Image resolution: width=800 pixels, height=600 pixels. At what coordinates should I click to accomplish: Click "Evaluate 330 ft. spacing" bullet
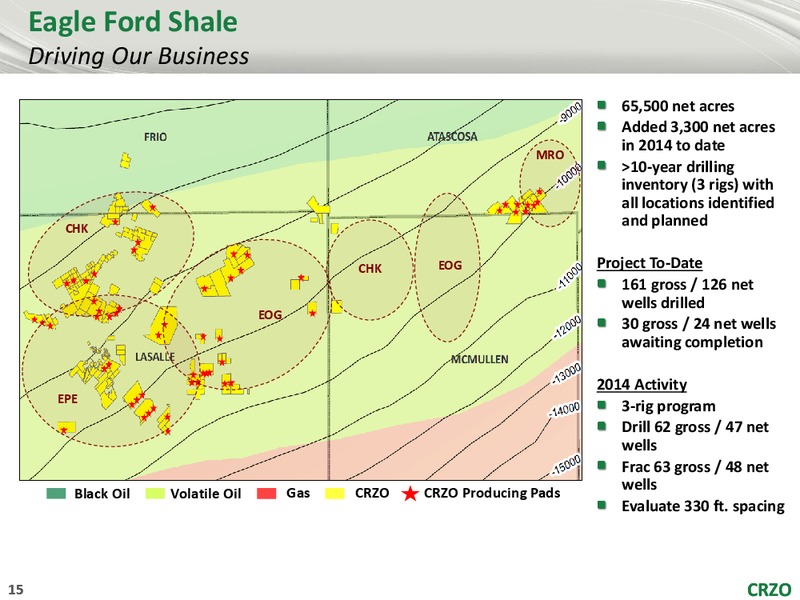[703, 506]
